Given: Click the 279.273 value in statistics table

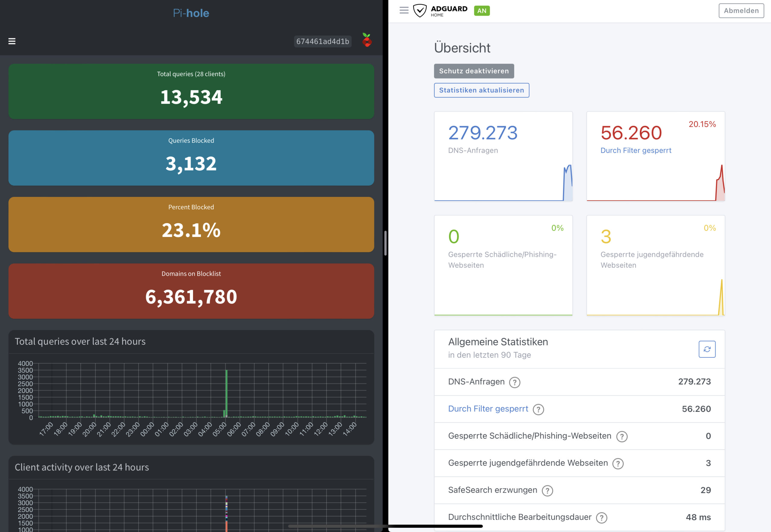Looking at the screenshot, I should click(x=694, y=381).
